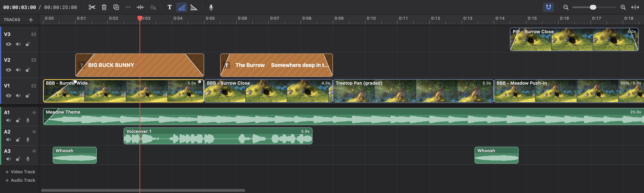Add a new Audio Track

click(x=20, y=180)
